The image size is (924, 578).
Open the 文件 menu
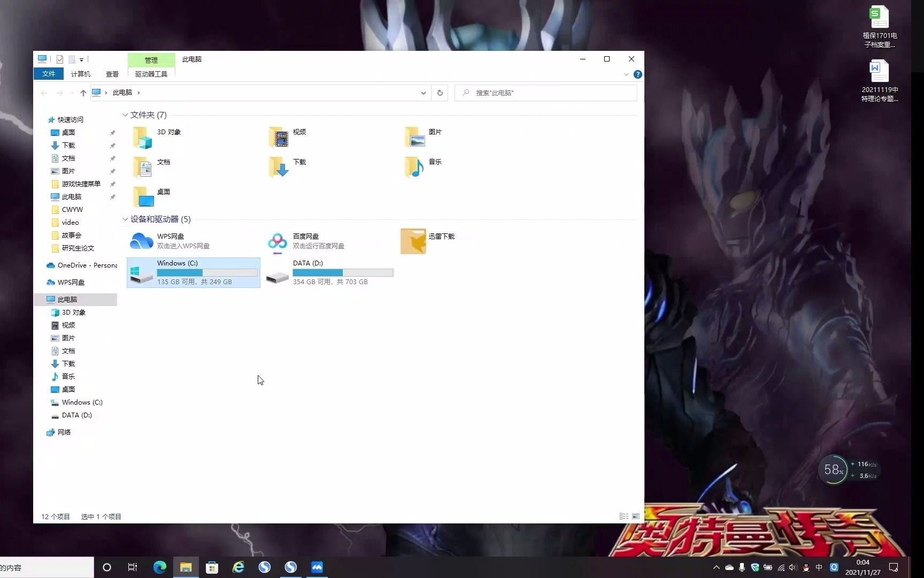coord(49,74)
